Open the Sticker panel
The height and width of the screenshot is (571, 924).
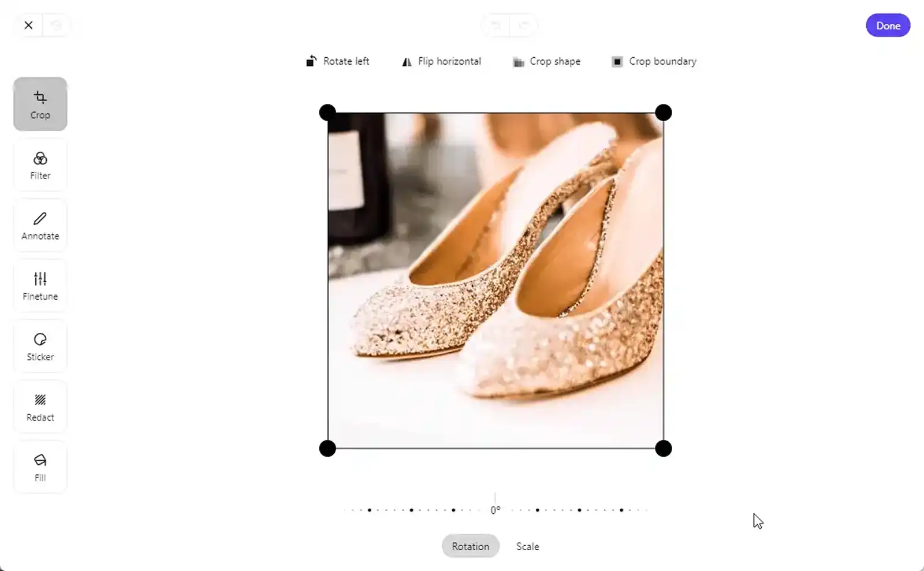40,346
